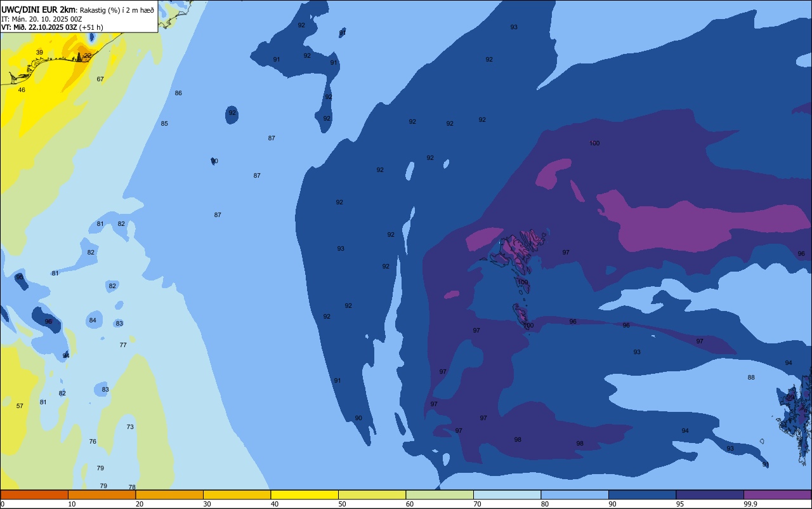Viewport: 812px width, 509px height.
Task: Select the 10–20 orange legend color band
Action: 101,494
